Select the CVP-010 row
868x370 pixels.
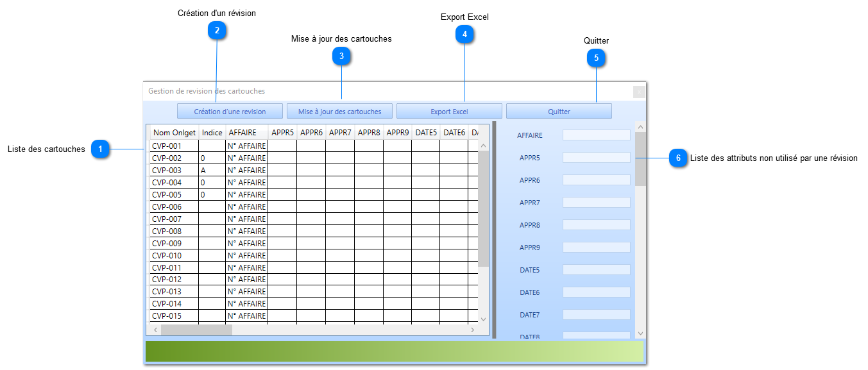click(x=314, y=256)
